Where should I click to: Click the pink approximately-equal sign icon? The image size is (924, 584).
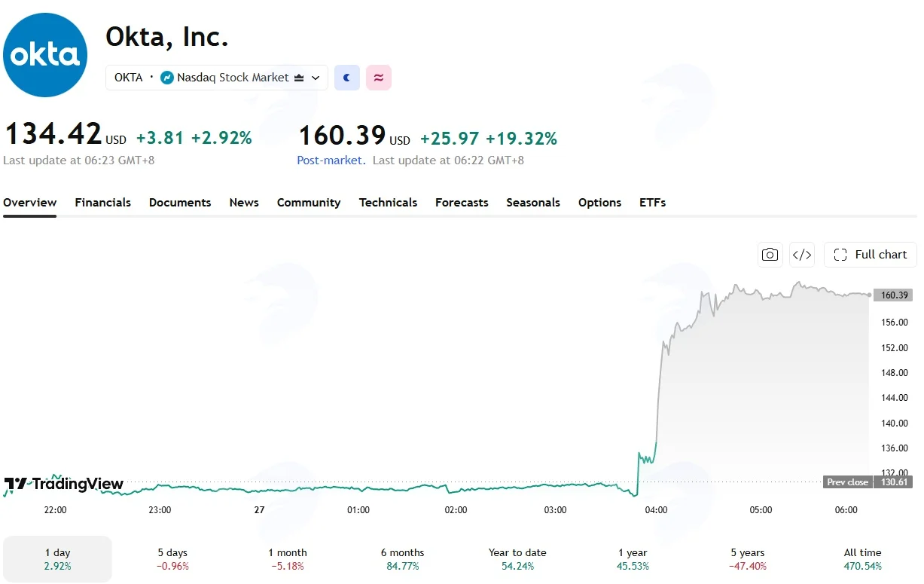pos(379,78)
